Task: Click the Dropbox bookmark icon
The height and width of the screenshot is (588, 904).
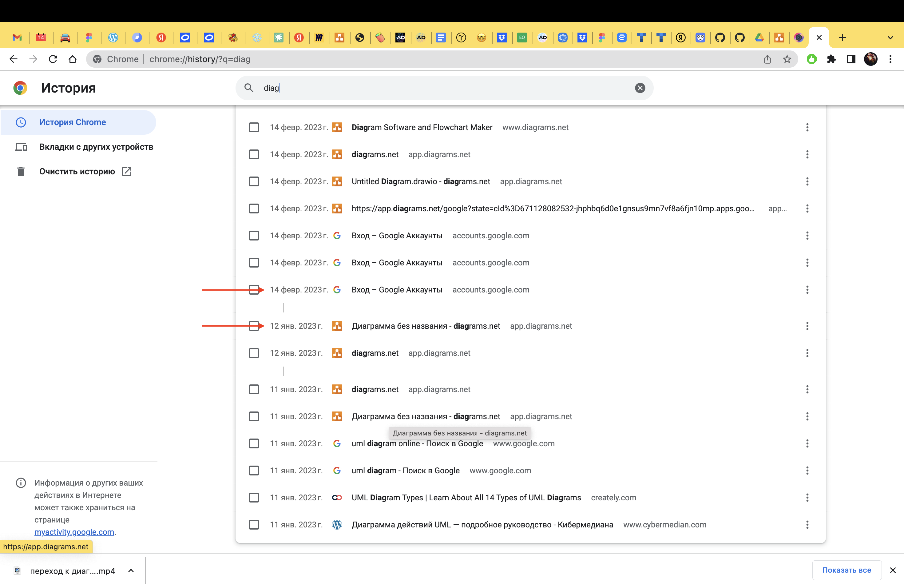Action: (x=502, y=37)
